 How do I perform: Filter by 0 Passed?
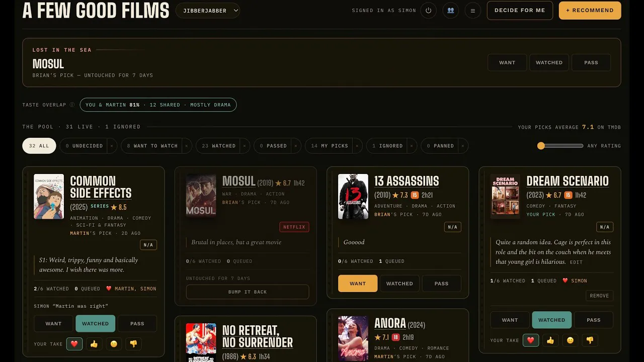[273, 146]
